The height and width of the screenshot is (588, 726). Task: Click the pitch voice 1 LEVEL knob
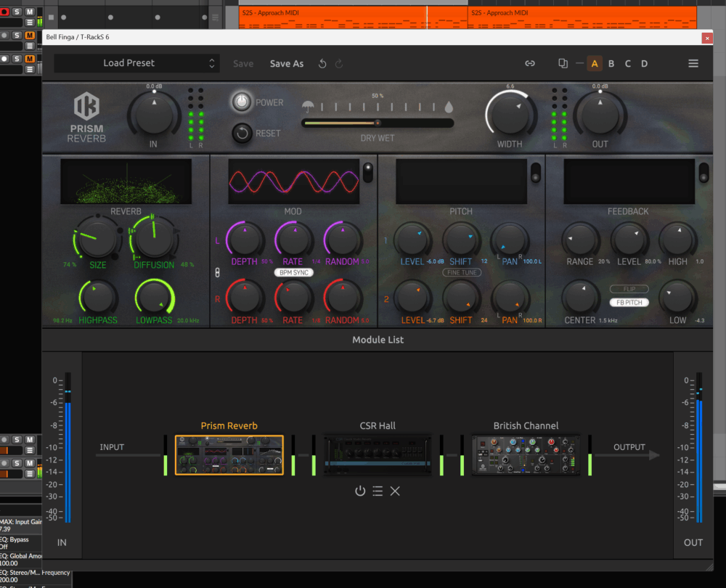412,240
